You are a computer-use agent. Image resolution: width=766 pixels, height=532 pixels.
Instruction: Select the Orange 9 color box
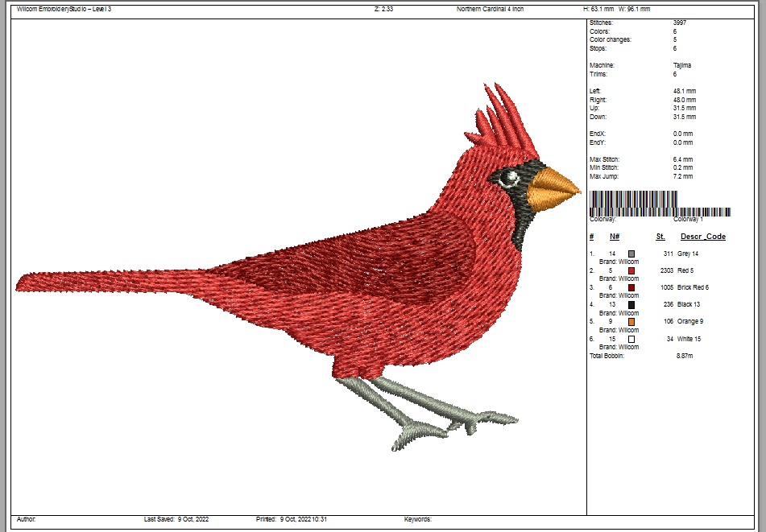point(631,321)
